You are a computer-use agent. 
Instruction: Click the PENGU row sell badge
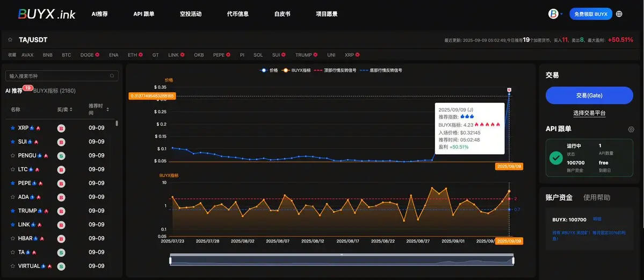(61, 156)
